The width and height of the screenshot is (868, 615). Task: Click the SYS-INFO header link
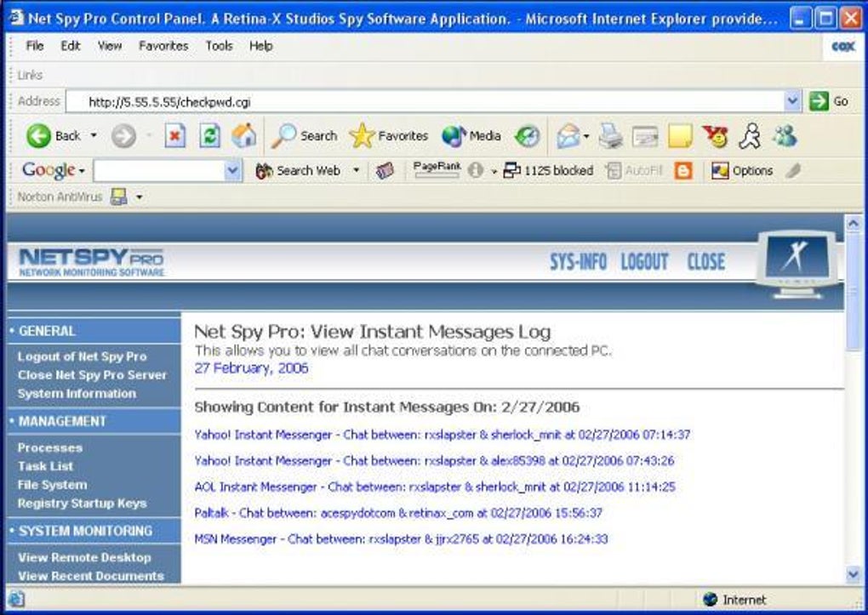tap(578, 261)
